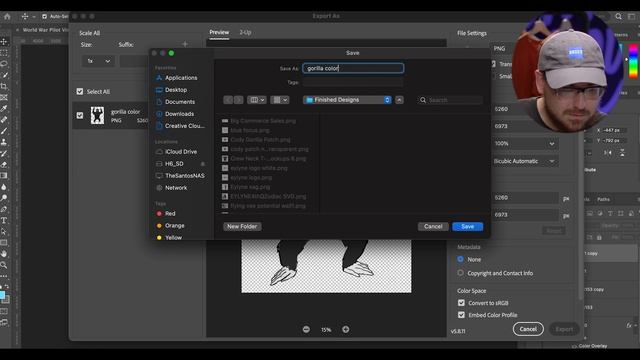
Task: Select the Horizontal Type tool
Action: tap(4, 220)
